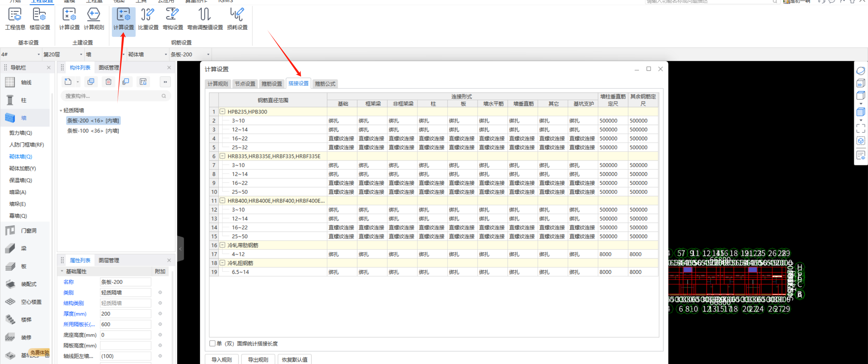Open 比重设置 icon

coord(148,19)
